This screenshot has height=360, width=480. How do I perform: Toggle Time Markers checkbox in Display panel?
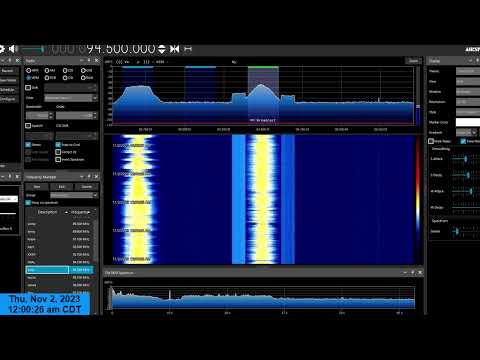click(x=463, y=141)
